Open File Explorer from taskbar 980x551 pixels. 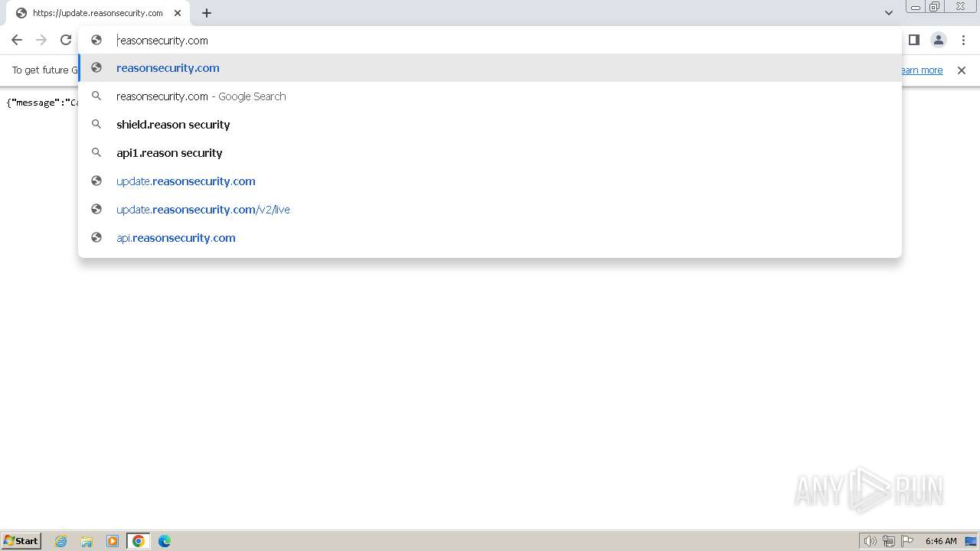click(87, 541)
